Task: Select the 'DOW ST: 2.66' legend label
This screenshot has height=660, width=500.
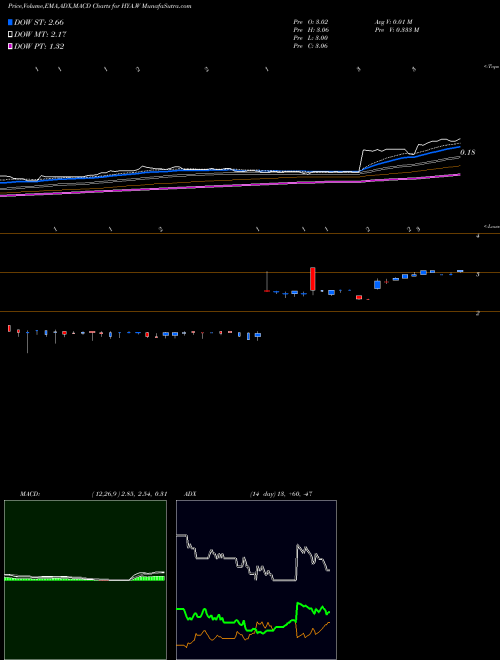Action: pyautogui.click(x=39, y=22)
